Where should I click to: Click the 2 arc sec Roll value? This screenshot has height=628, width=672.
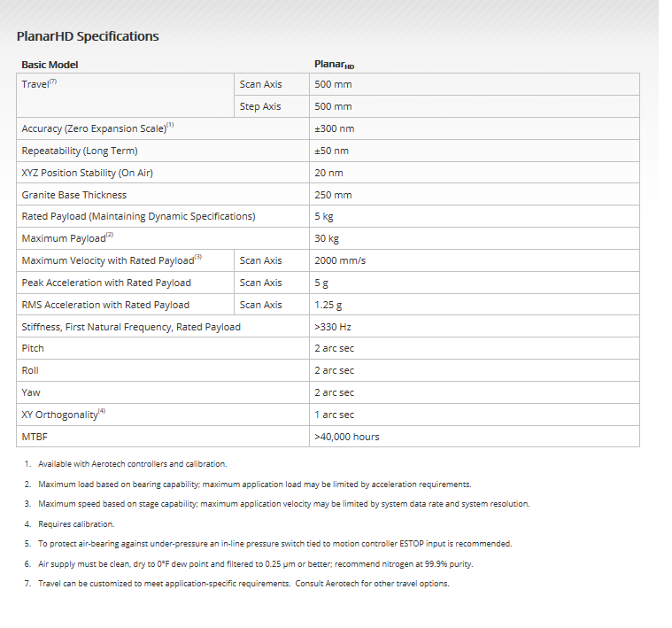point(335,370)
